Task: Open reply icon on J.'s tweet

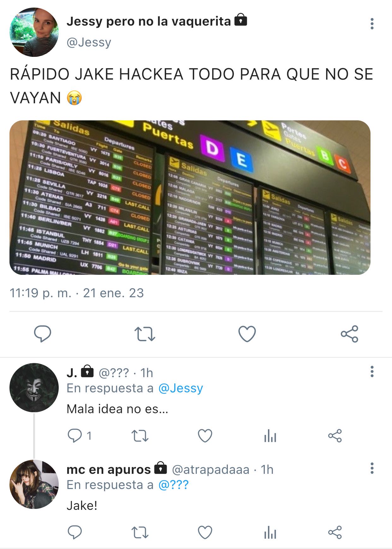Action: 75,436
